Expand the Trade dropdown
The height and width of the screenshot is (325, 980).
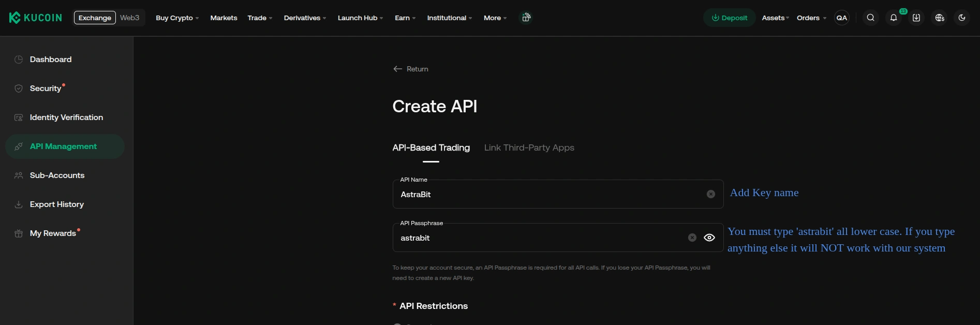point(260,18)
